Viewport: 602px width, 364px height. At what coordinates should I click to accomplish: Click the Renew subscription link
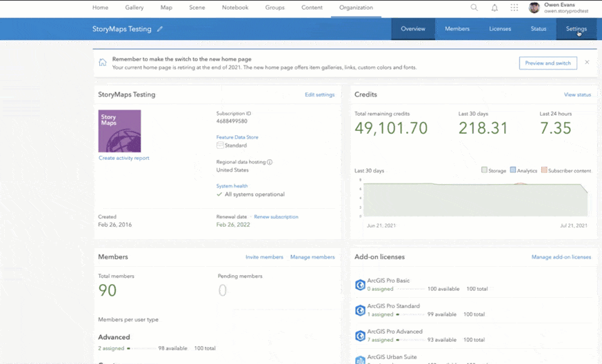[x=276, y=216]
